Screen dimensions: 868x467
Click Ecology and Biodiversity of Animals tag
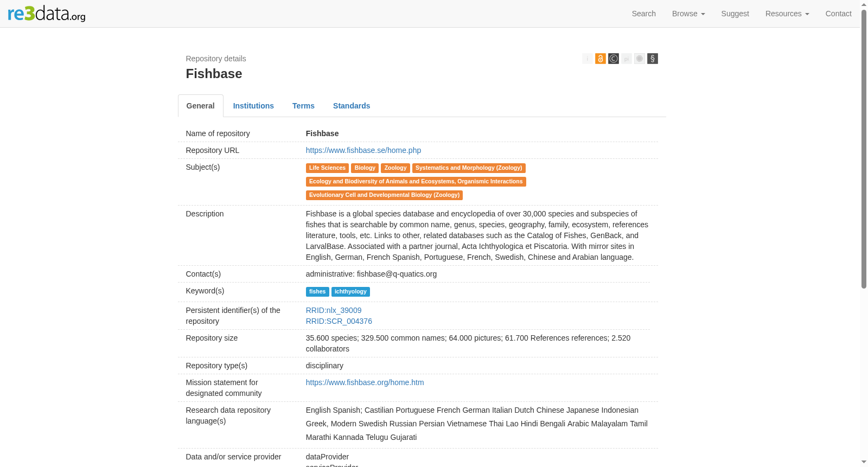[x=416, y=182]
